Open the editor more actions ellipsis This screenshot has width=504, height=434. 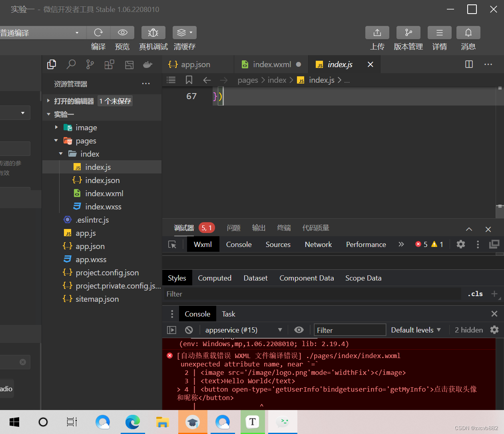(x=488, y=64)
